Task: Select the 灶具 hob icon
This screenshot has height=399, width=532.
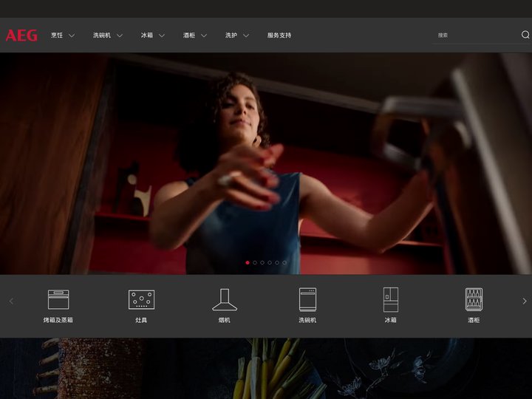Action: (141, 299)
